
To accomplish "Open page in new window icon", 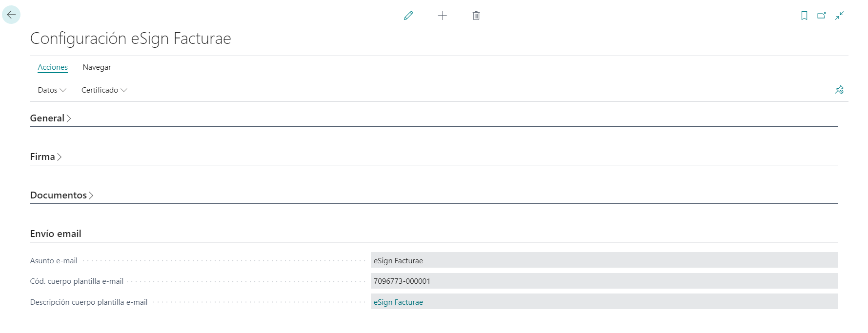I will (x=822, y=16).
